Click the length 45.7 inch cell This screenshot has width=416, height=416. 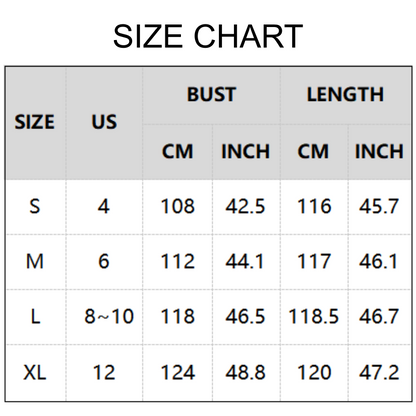point(379,206)
